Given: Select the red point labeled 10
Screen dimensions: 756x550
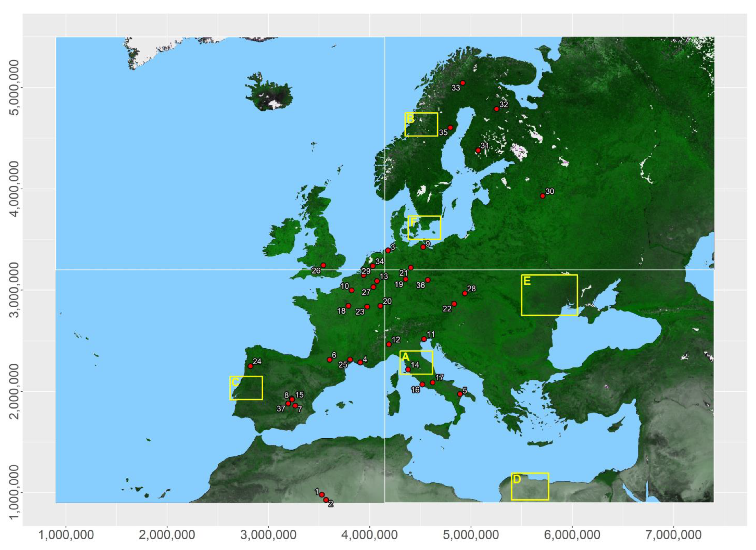Looking at the screenshot, I should [x=351, y=290].
